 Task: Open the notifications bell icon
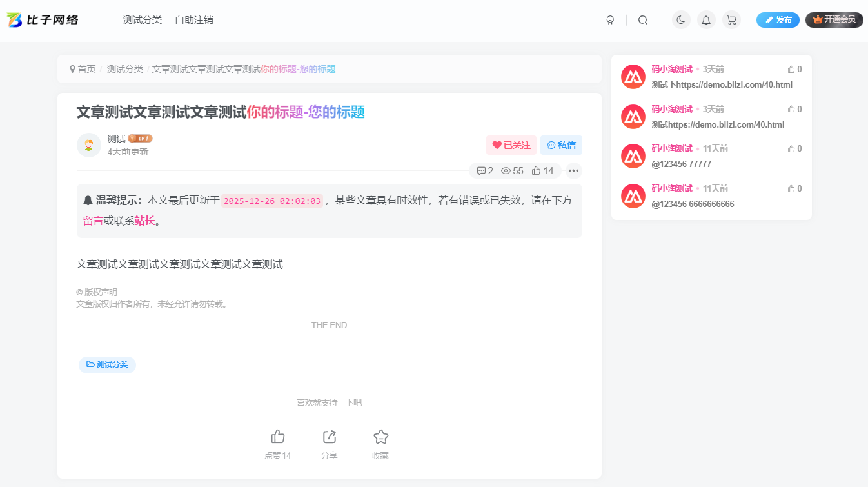click(705, 20)
